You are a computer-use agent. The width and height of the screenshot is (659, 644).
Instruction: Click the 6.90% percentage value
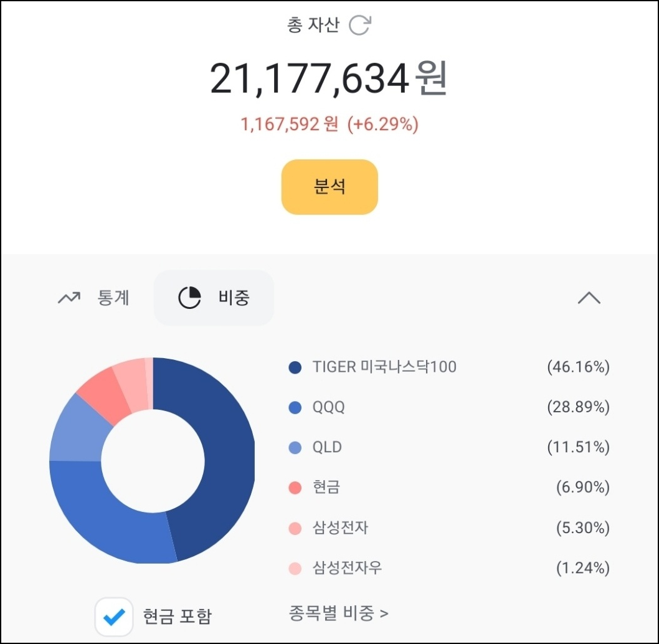[583, 487]
